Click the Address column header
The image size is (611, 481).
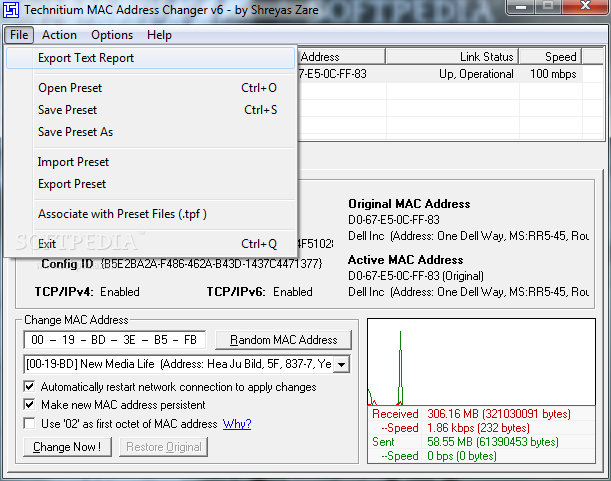click(341, 57)
